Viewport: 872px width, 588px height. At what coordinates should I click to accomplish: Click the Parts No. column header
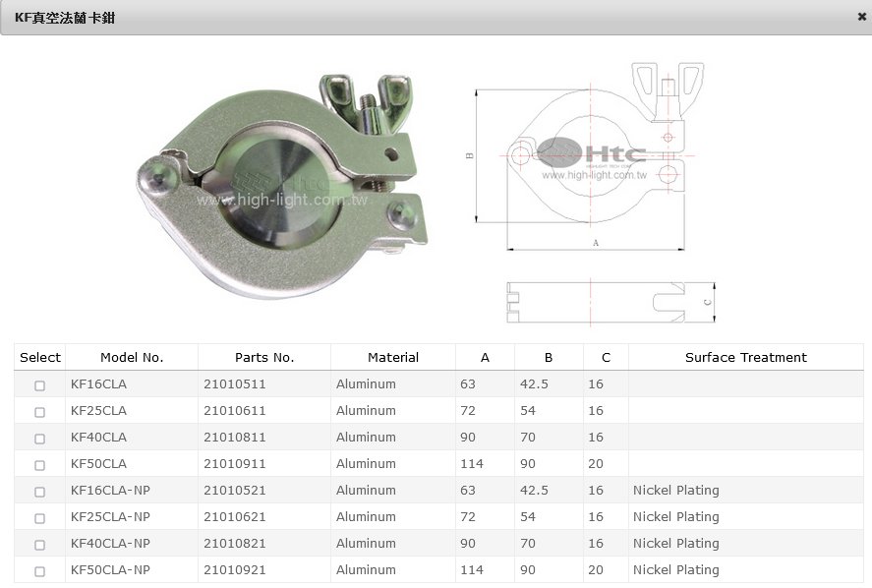coord(264,358)
